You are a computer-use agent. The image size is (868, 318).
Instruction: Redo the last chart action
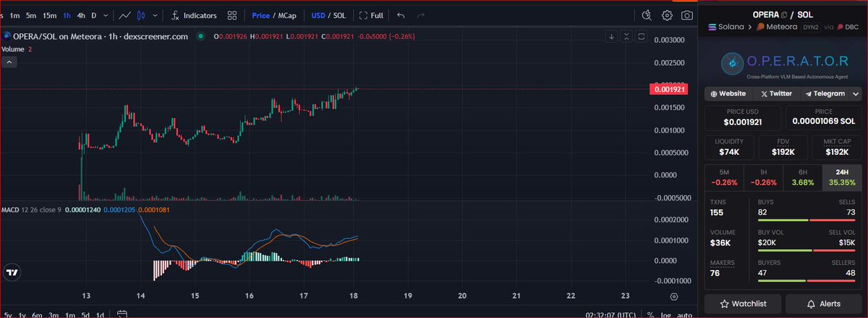coord(422,15)
